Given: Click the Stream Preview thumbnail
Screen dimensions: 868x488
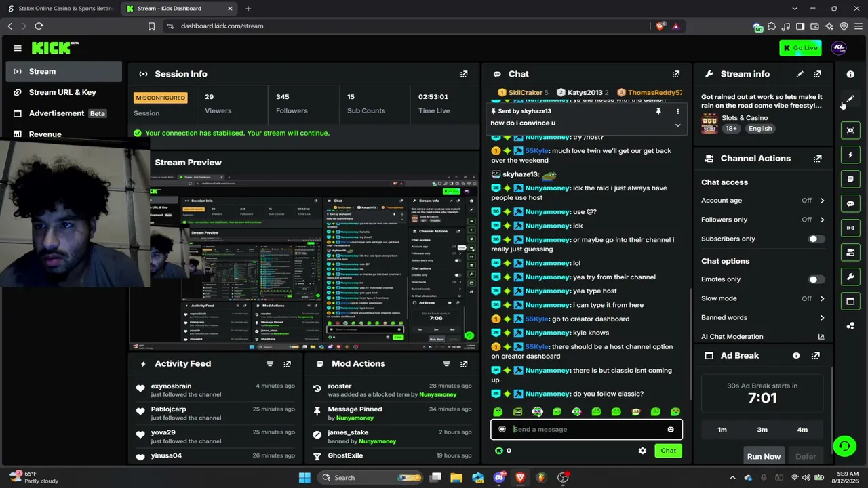Looking at the screenshot, I should tap(304, 262).
